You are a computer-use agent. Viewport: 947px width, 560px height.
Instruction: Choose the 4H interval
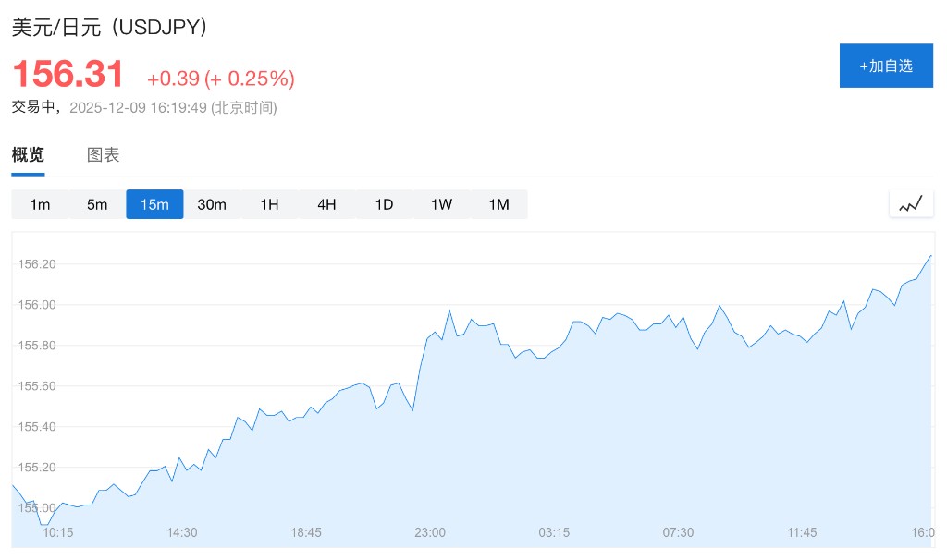coord(326,204)
